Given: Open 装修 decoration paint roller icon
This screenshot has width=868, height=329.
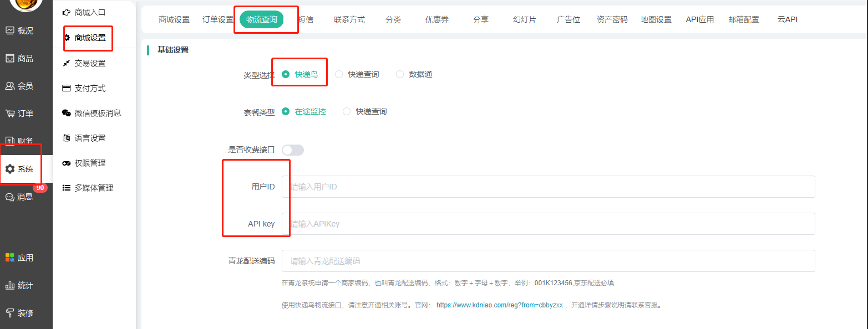Looking at the screenshot, I should 10,313.
